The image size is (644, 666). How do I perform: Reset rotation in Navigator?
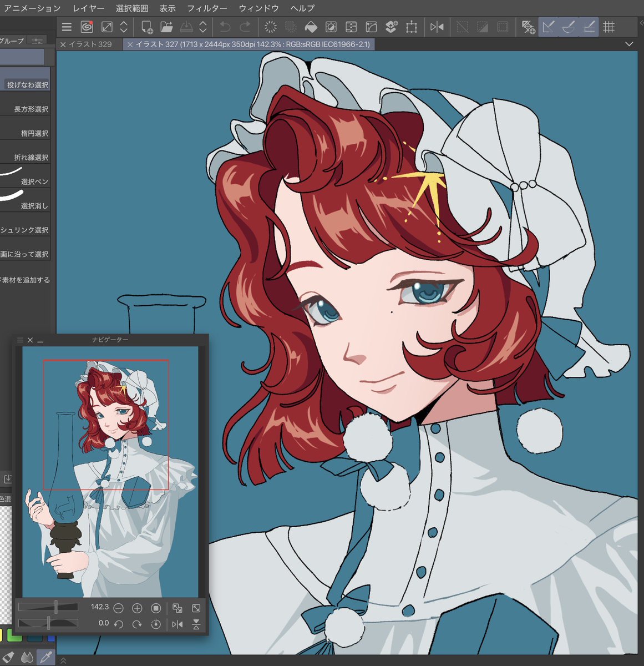tap(156, 624)
